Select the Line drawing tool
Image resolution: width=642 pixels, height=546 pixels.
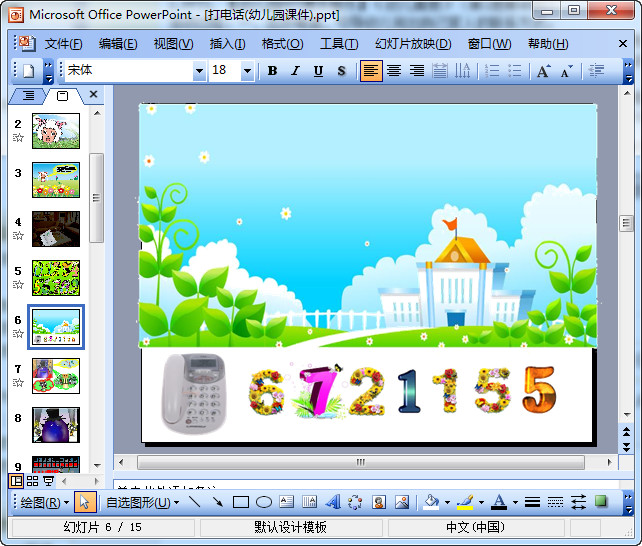(195, 502)
